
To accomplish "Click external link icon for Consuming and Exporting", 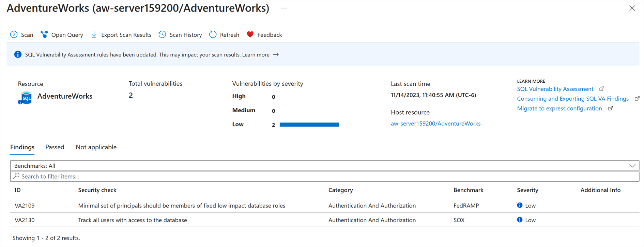I will click(x=637, y=99).
